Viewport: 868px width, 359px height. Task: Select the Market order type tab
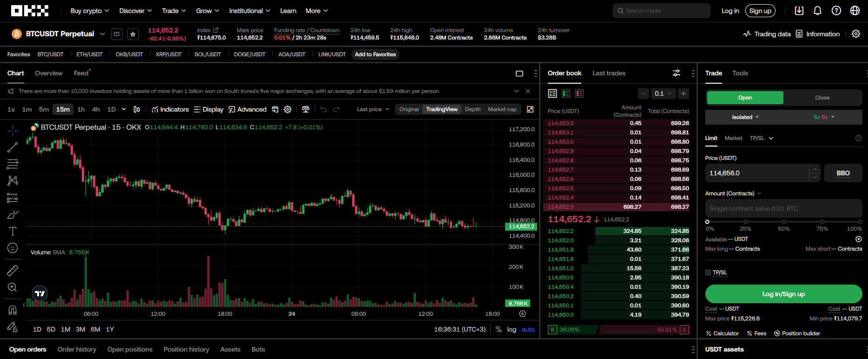733,138
